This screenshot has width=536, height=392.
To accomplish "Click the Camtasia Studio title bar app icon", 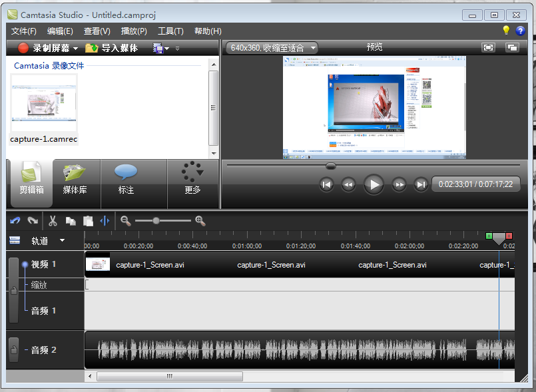I will pyautogui.click(x=12, y=15).
